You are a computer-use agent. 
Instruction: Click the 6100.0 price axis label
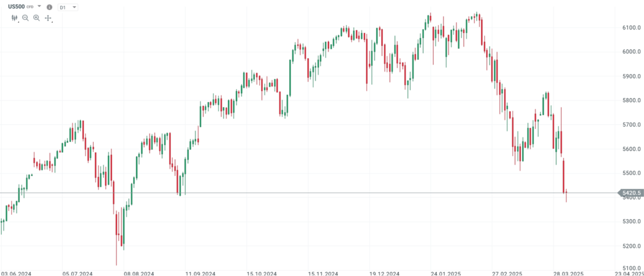click(x=632, y=28)
